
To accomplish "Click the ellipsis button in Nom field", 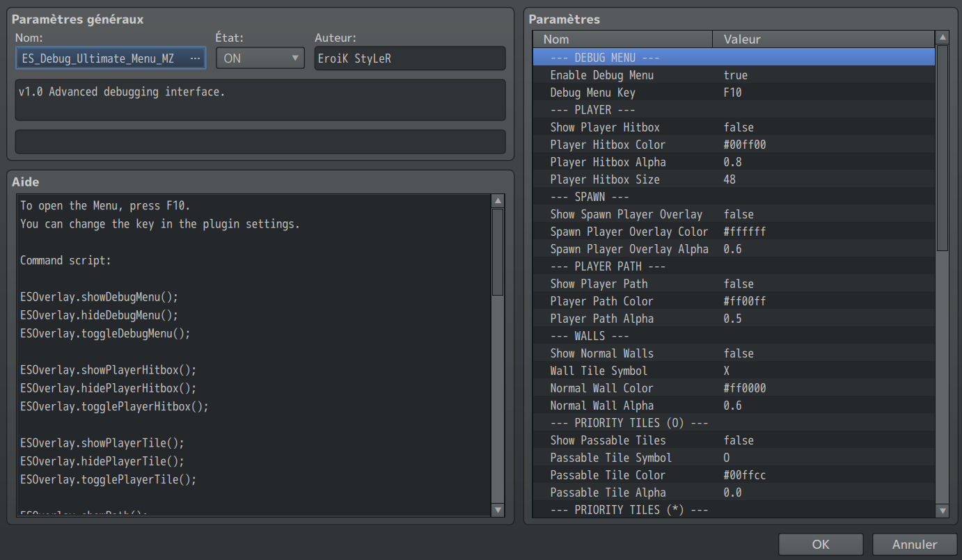I will [x=195, y=58].
